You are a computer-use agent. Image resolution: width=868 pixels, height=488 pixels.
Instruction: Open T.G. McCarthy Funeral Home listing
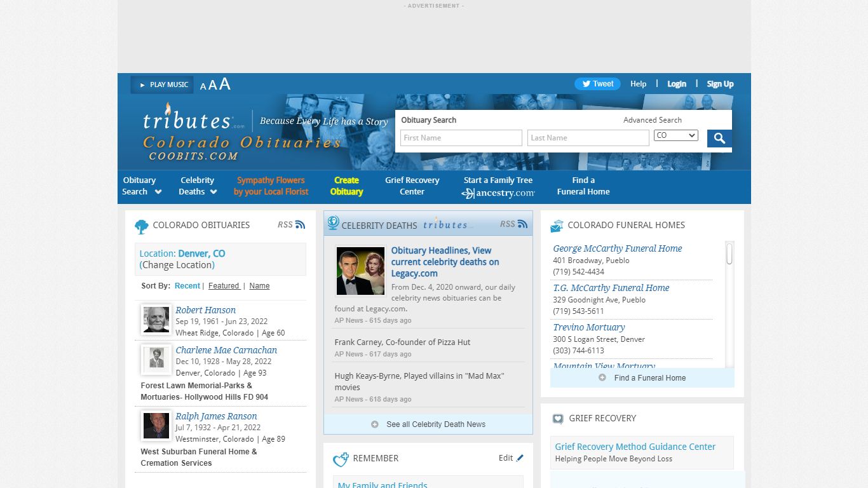click(611, 288)
